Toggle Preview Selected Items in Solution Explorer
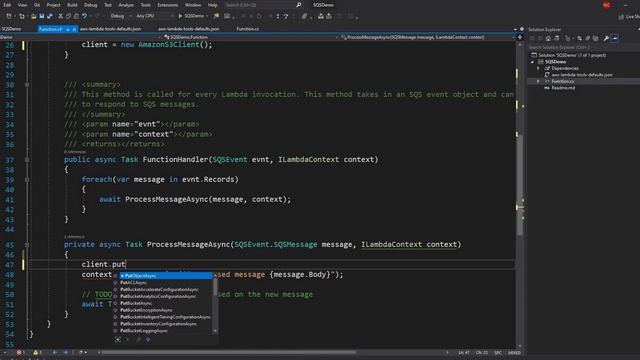Image resolution: width=640 pixels, height=360 pixels. point(615,38)
